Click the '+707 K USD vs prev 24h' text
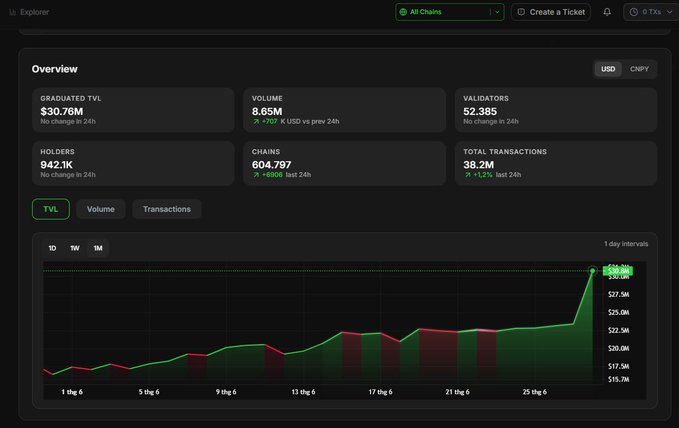The image size is (679, 428). [x=296, y=122]
